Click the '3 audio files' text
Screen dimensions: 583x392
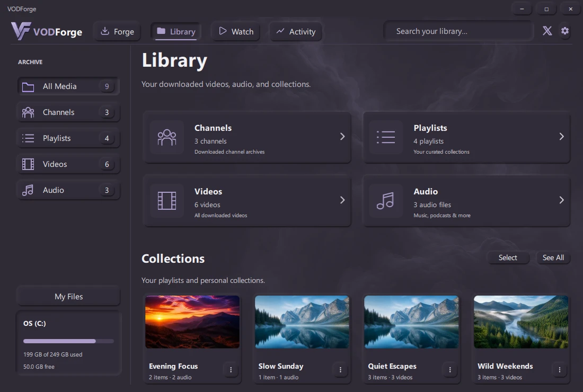pos(432,204)
